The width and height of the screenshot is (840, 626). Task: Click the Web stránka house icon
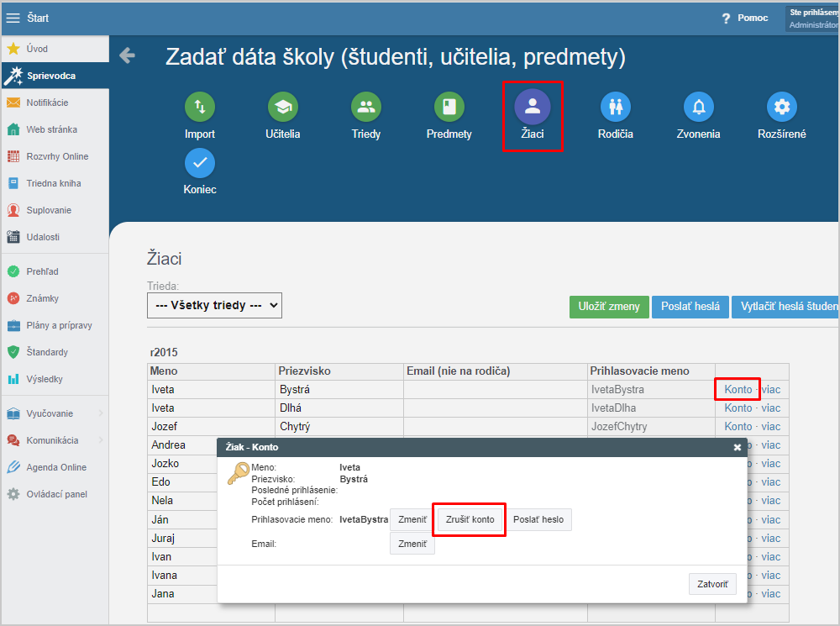tap(13, 129)
